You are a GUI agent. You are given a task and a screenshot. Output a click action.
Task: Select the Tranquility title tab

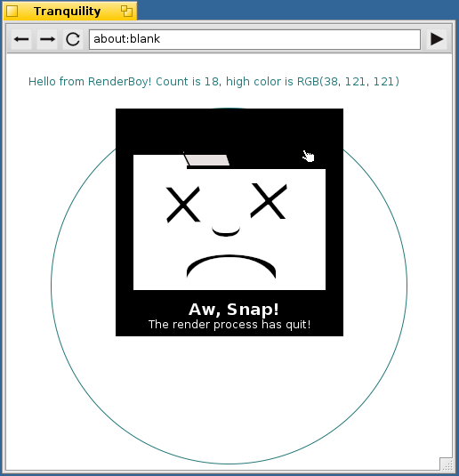[67, 12]
